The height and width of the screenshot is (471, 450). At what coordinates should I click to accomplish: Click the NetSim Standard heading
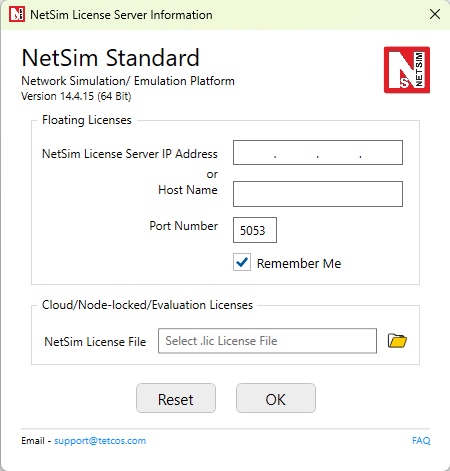click(110, 58)
